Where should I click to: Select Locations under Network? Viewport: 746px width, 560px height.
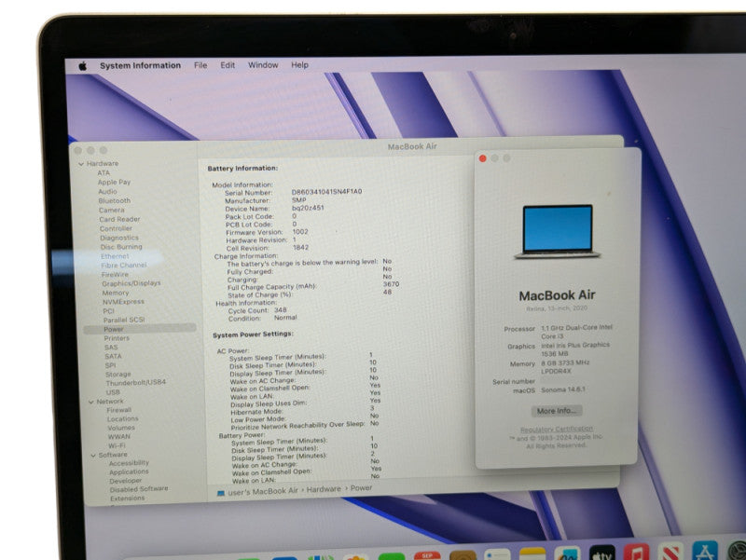(x=123, y=418)
